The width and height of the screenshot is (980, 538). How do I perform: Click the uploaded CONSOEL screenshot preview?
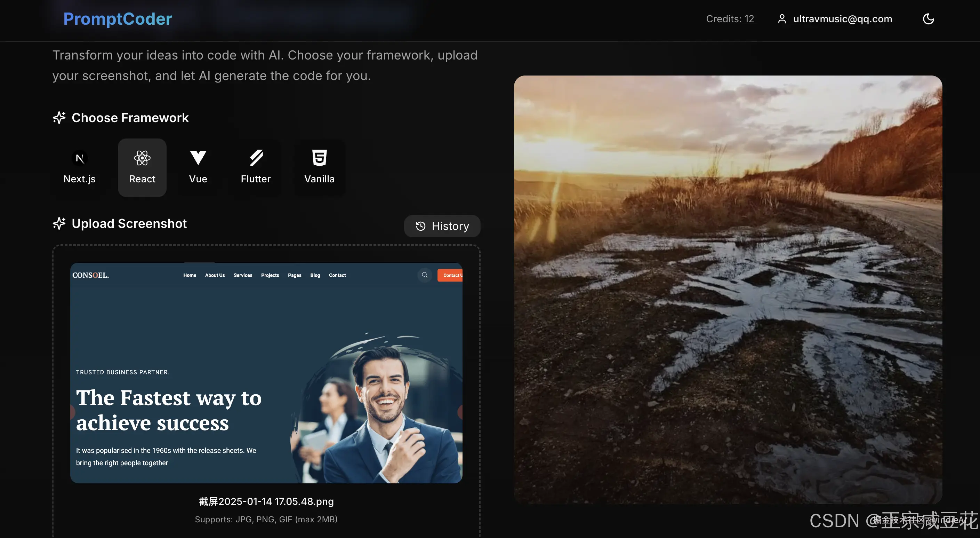click(x=266, y=373)
